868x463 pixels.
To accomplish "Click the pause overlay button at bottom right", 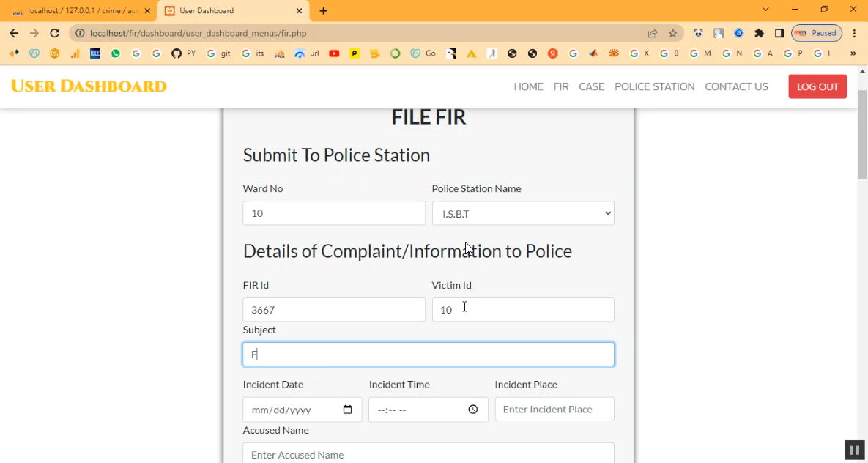I will coord(854,450).
